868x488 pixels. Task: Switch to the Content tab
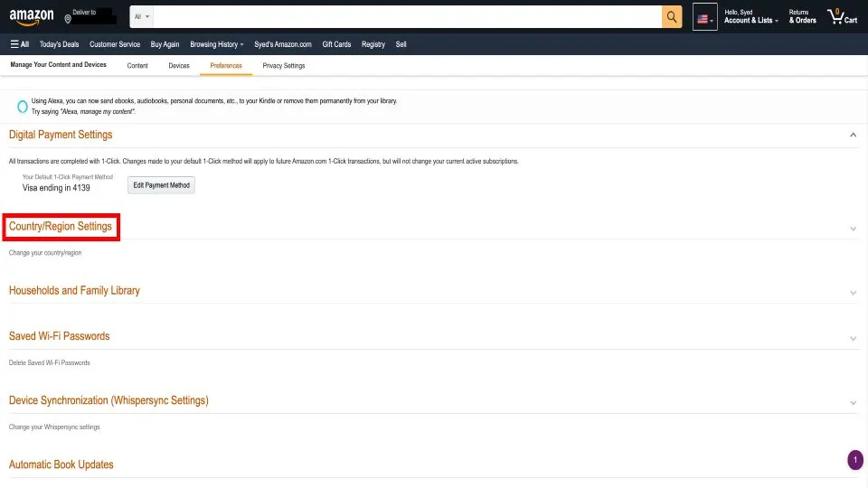(137, 65)
